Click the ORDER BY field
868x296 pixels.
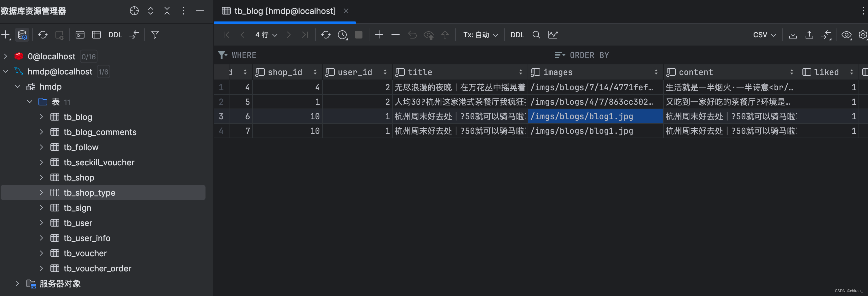[x=589, y=55]
